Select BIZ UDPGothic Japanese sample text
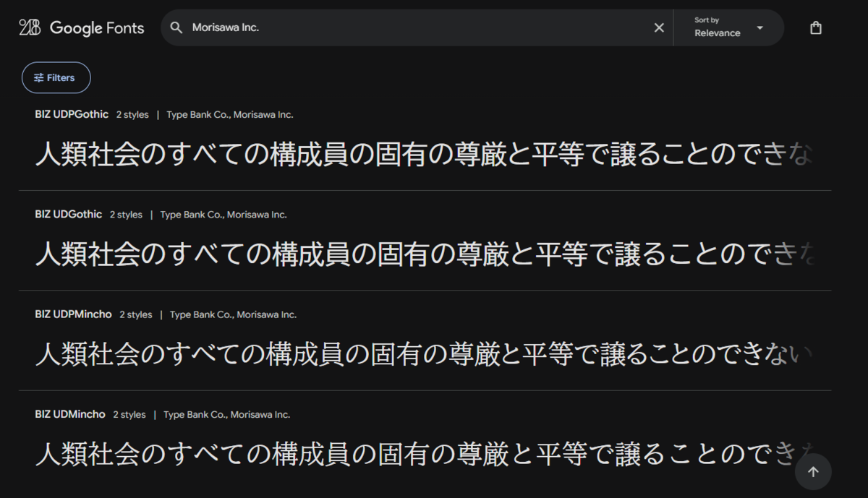Image resolution: width=868 pixels, height=498 pixels. click(425, 155)
